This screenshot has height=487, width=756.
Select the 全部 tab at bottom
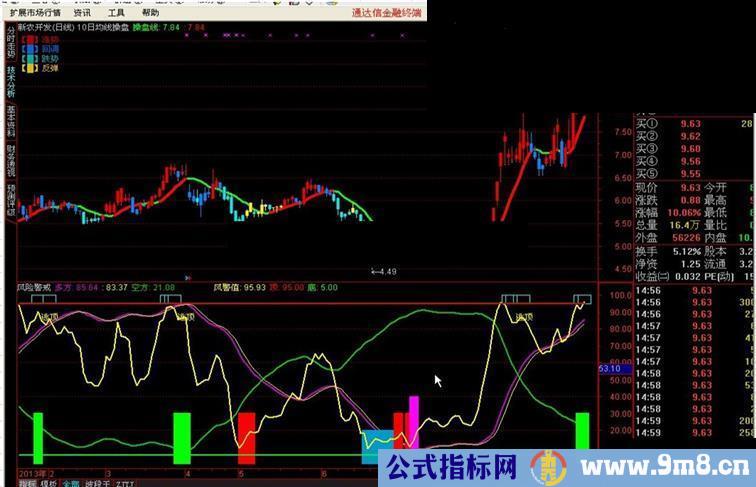click(70, 482)
